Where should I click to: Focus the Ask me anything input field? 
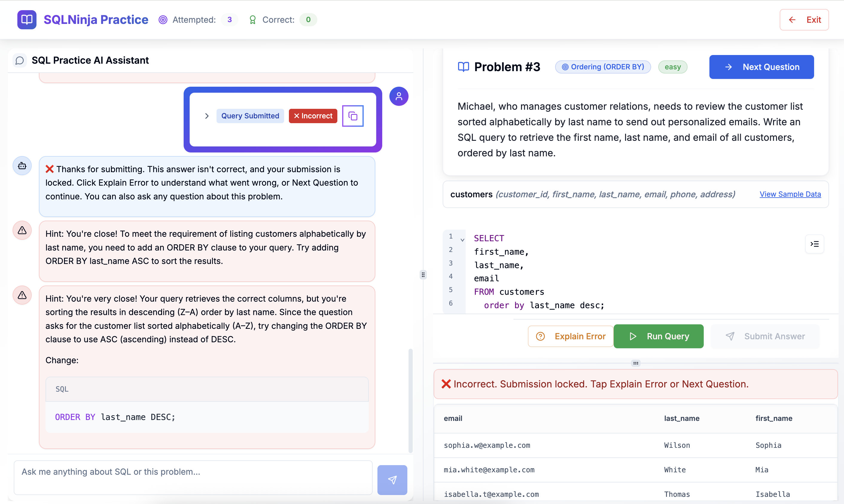[x=193, y=477]
